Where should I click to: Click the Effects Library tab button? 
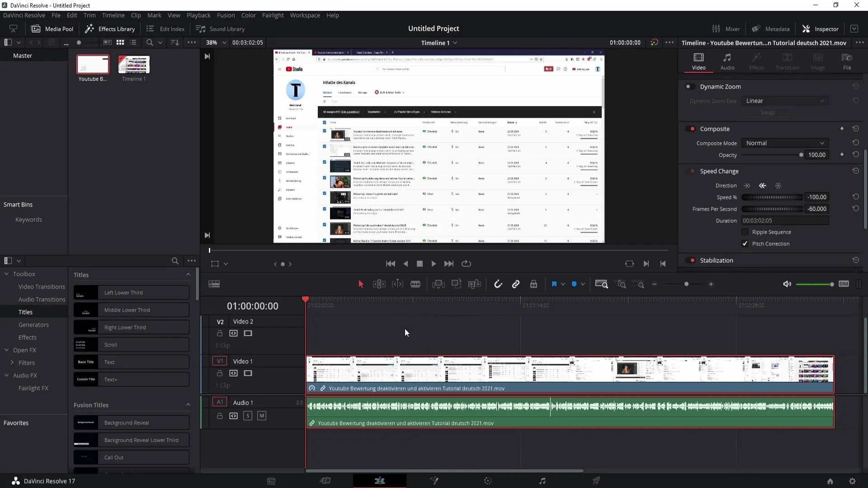110,28
